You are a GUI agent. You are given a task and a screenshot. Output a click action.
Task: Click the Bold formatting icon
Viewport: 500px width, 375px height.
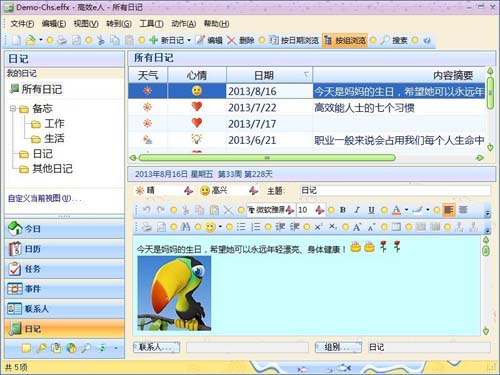pos(343,210)
